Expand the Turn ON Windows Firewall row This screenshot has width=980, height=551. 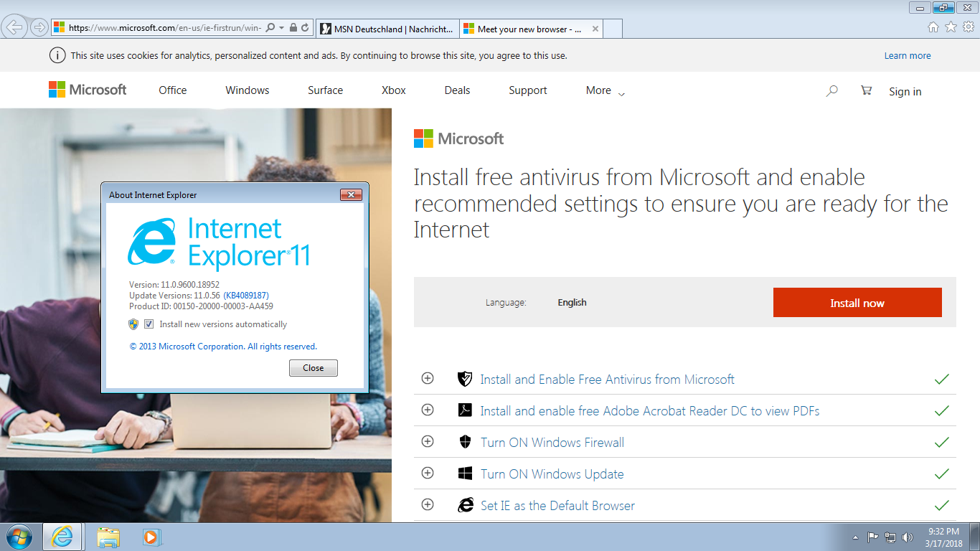(x=428, y=441)
